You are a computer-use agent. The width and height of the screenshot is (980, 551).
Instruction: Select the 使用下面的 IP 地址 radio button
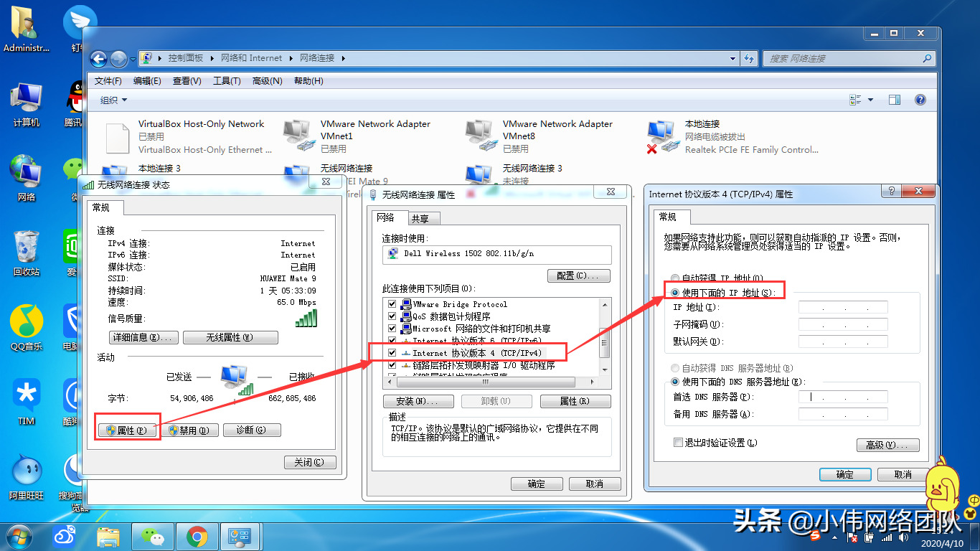(x=674, y=293)
